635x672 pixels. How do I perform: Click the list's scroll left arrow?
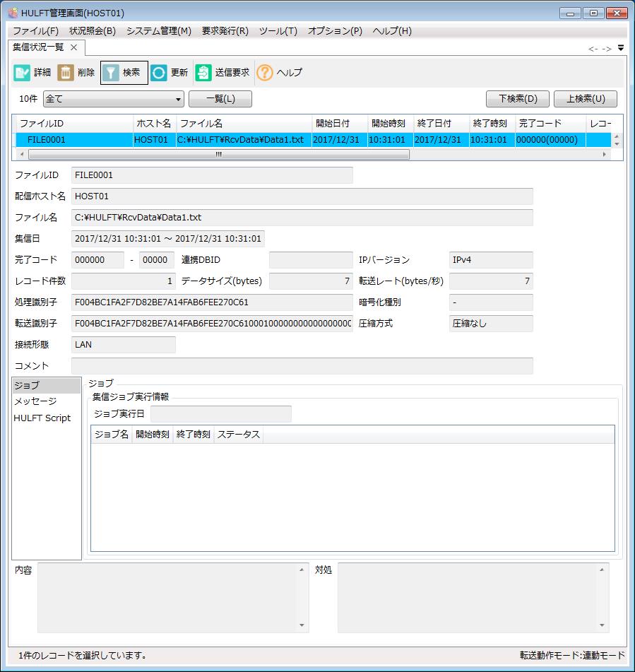(22, 154)
